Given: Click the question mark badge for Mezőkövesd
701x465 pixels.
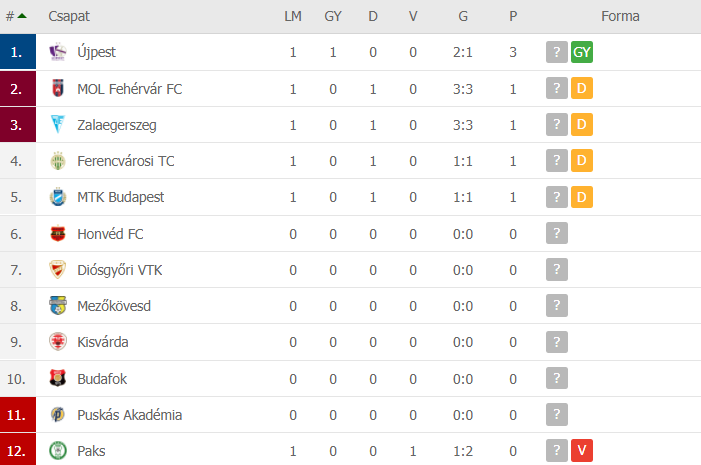Looking at the screenshot, I should [557, 305].
